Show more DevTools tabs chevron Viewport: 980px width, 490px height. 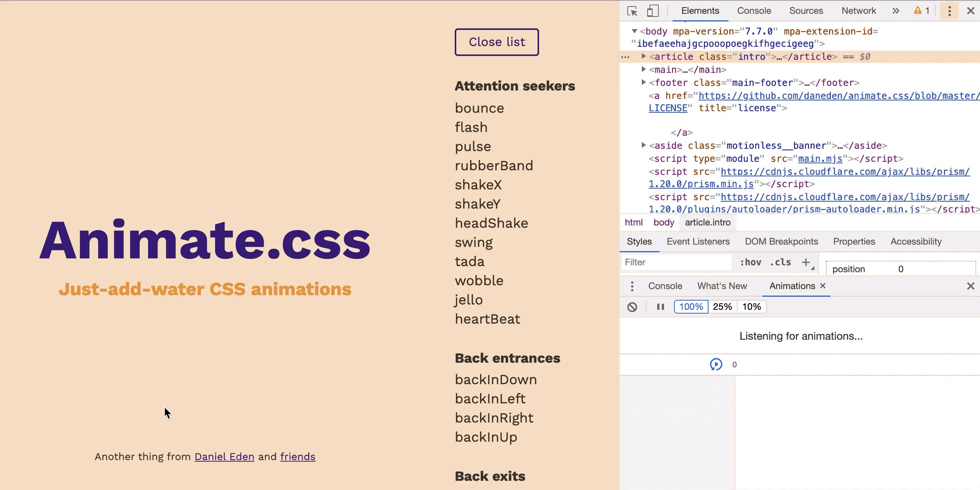pyautogui.click(x=896, y=11)
